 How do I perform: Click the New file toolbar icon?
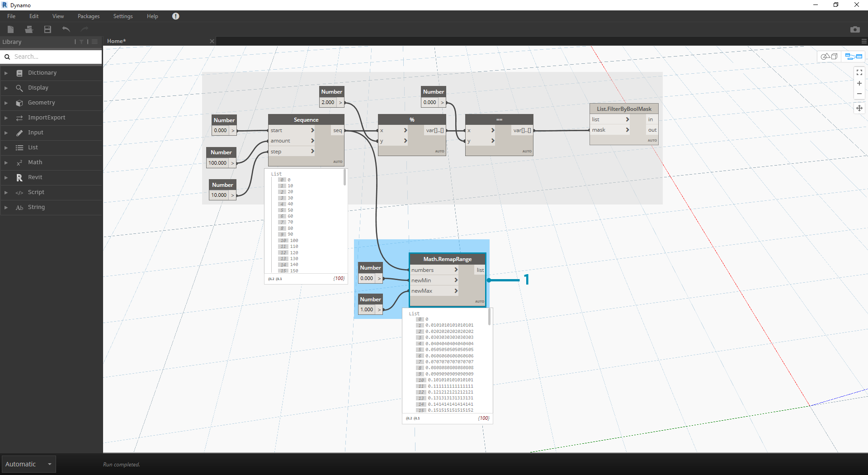[11, 29]
